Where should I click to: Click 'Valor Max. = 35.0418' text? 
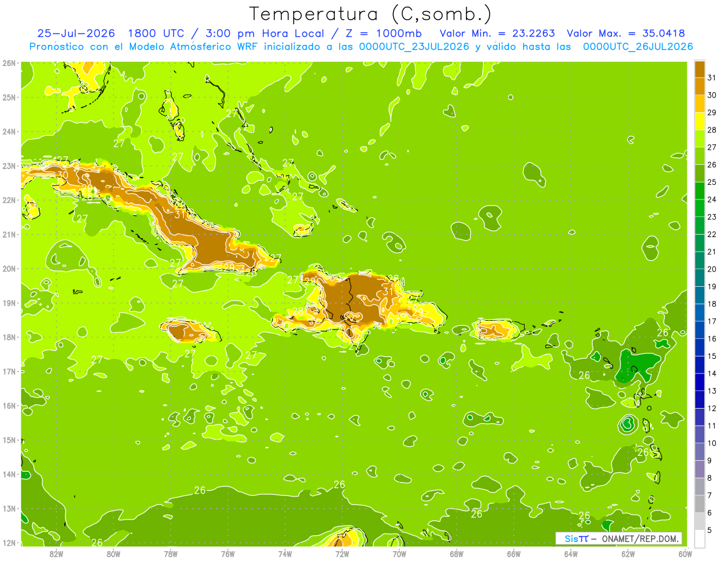coord(626,33)
